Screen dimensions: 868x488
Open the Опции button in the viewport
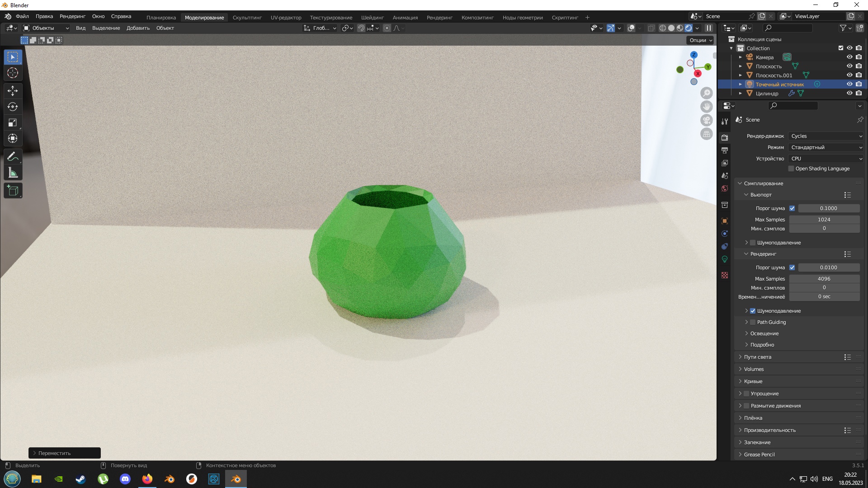[701, 40]
